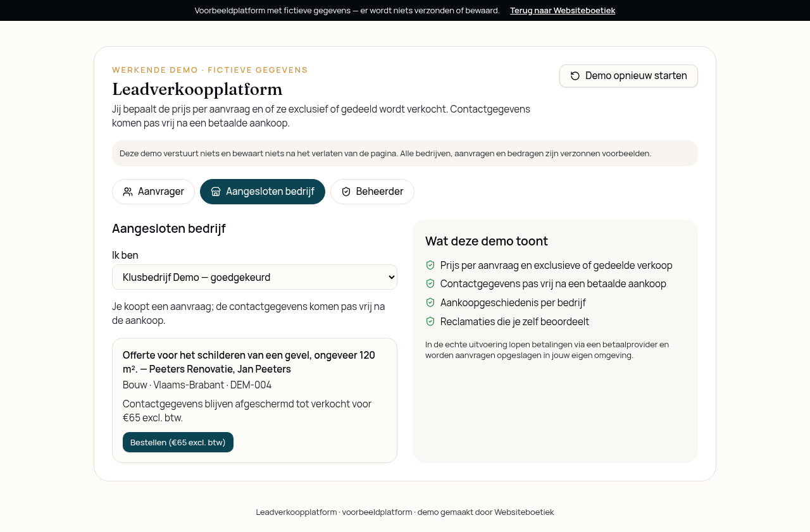The width and height of the screenshot is (810, 532).
Task: Click the text Aankoopgeschiedenis per bedrijf
Action: (513, 302)
